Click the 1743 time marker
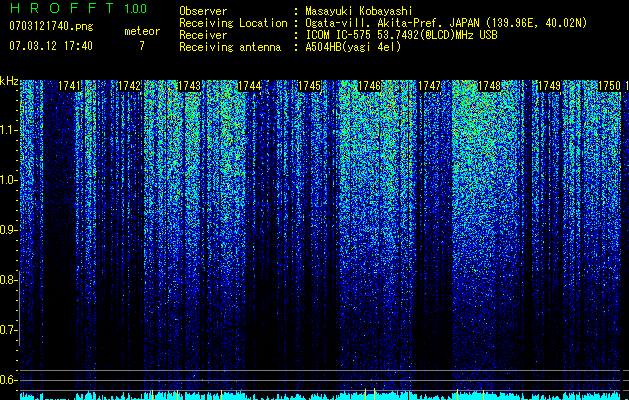 [189, 86]
